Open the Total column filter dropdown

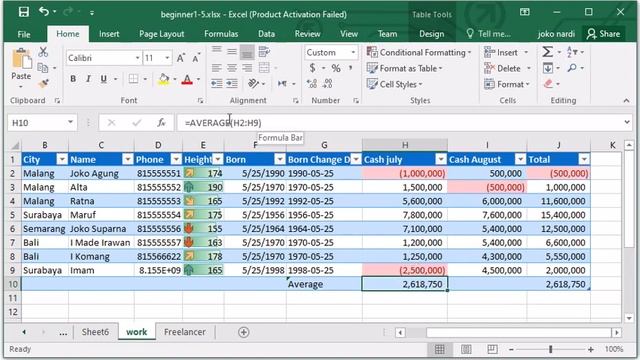pos(584,159)
